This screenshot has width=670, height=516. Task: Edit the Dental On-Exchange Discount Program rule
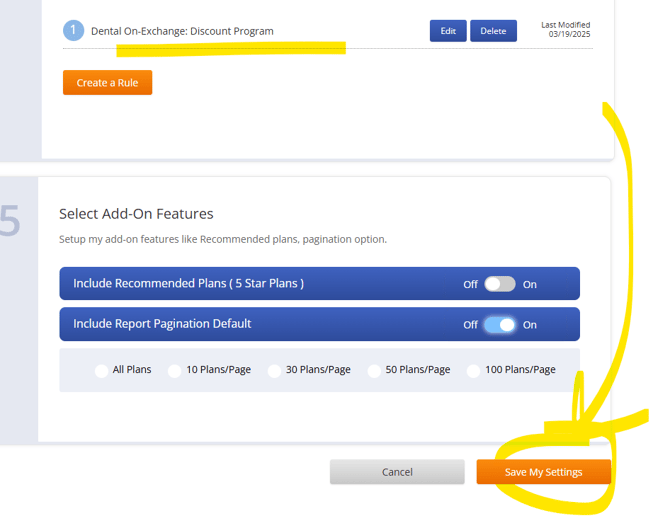[448, 31]
